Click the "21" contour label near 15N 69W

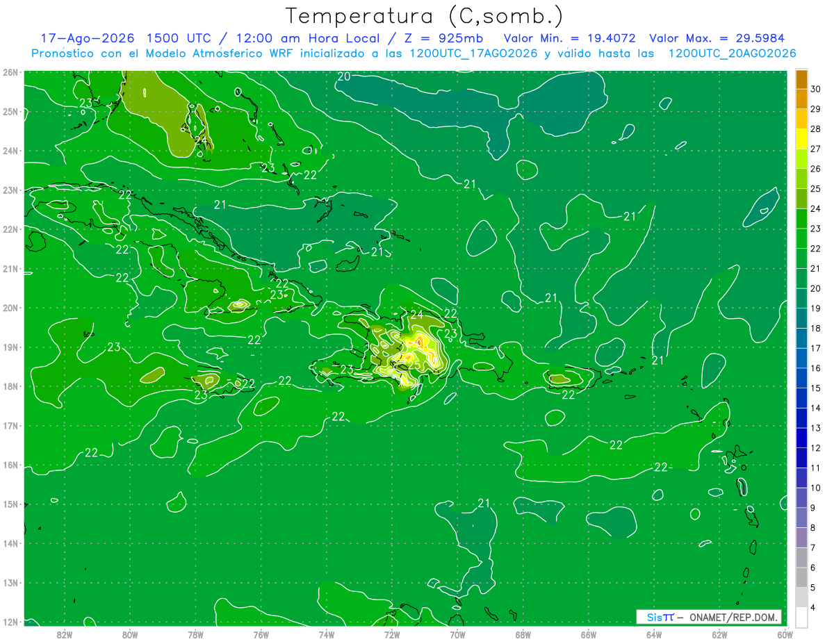[x=484, y=503]
